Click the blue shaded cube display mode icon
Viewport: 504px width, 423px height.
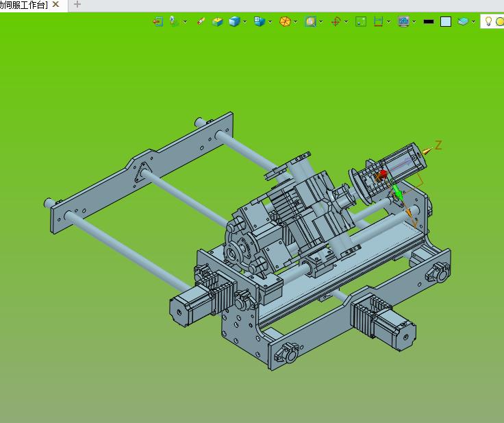pyautogui.click(x=234, y=21)
